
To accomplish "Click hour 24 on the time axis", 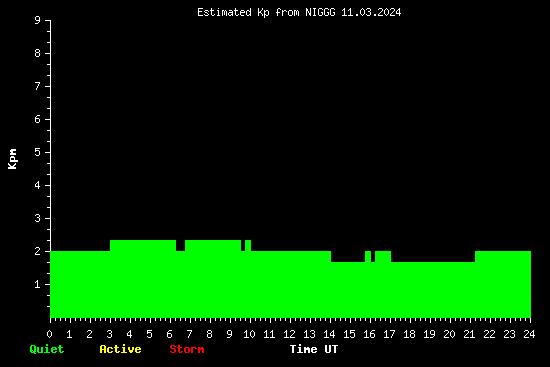I will click(529, 334).
